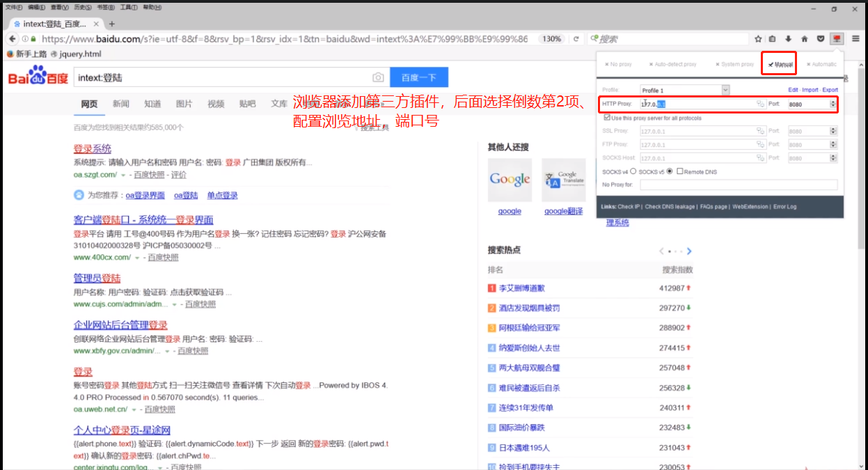Click the FTP Proxy port stepper arrows
Screen dimensions: 868x470
point(833,145)
